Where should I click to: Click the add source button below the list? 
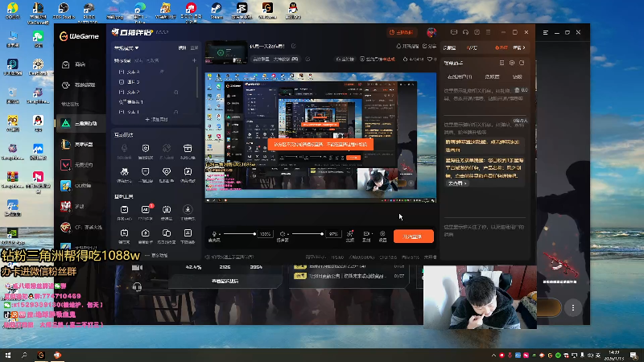point(156,119)
